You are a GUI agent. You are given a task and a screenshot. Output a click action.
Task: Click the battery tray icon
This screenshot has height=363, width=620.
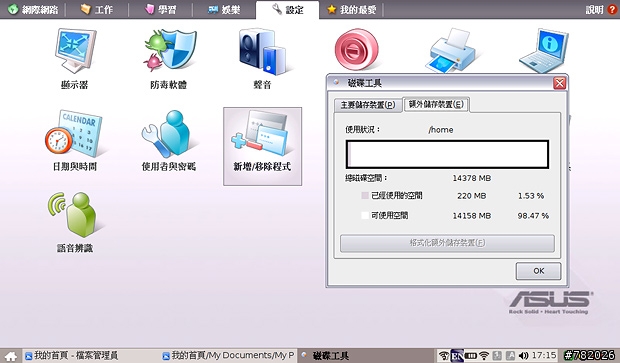click(x=471, y=355)
